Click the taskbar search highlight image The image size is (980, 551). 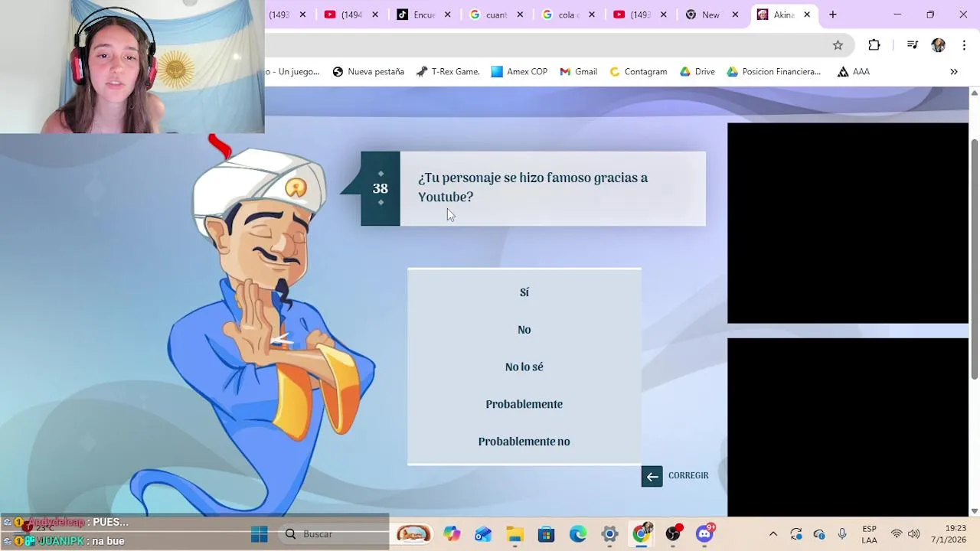click(413, 534)
